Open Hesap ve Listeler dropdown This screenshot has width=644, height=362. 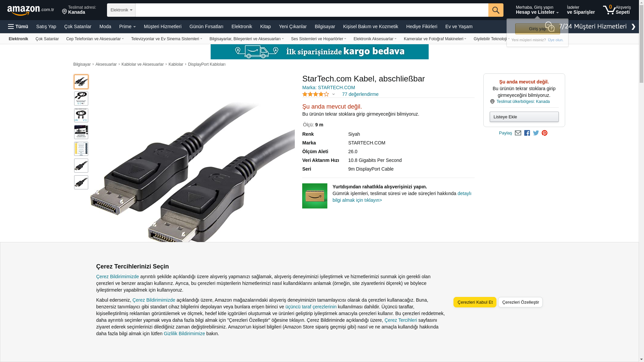point(537,10)
